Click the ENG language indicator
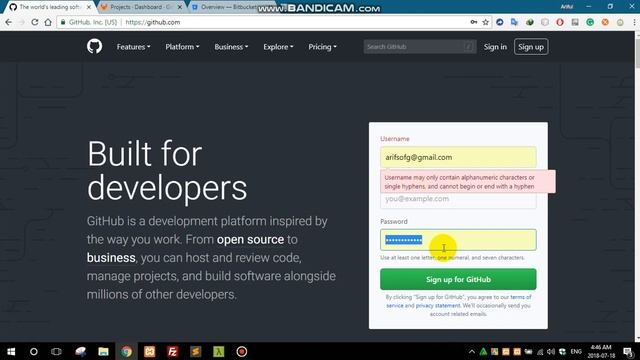640x360 pixels. coord(576,351)
